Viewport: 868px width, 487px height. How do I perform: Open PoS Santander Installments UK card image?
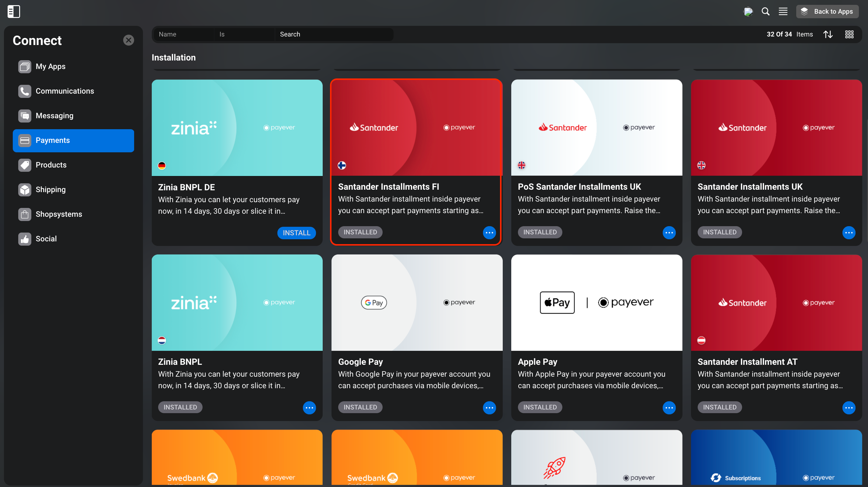coord(596,128)
